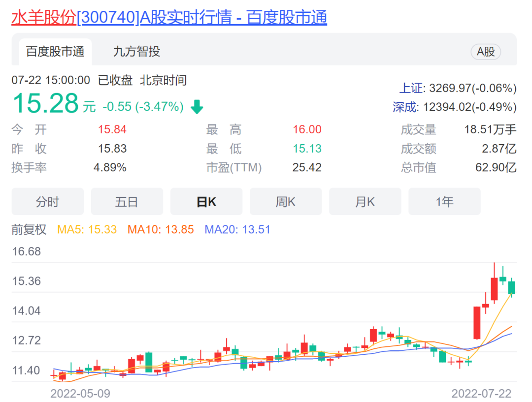Image resolution: width=532 pixels, height=402 pixels.
Task: Click the 北京时间 label
Action: coord(164,80)
